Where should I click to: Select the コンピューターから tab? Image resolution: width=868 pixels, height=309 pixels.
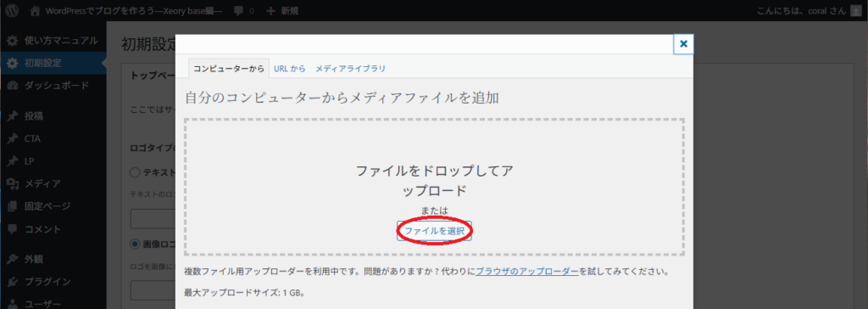229,69
